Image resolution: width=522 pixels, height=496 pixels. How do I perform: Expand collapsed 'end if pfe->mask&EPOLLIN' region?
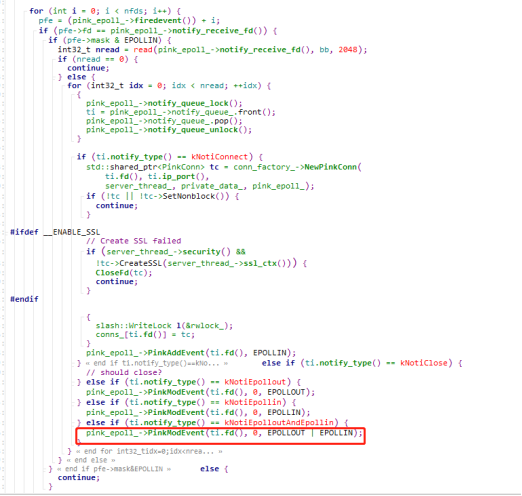click(114, 469)
